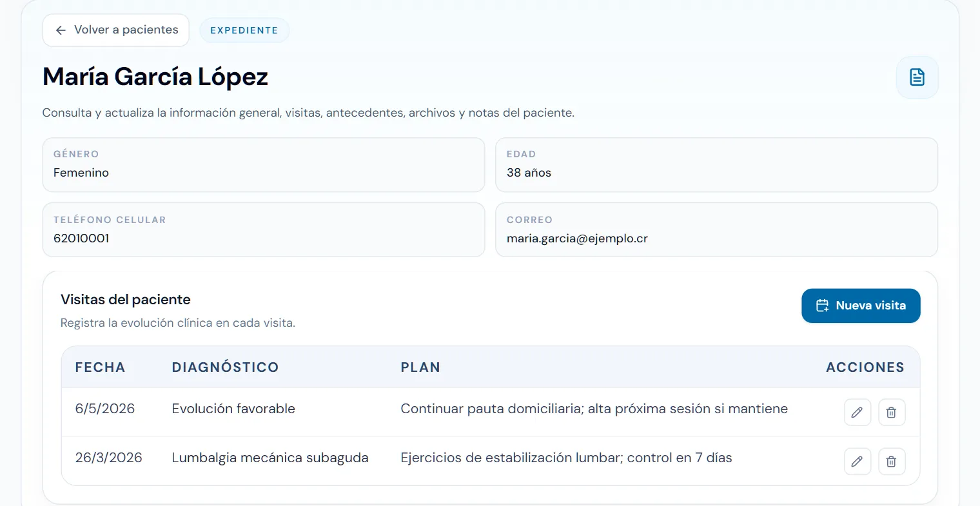Click the Registra la evolución clínica subtitle

click(x=178, y=323)
